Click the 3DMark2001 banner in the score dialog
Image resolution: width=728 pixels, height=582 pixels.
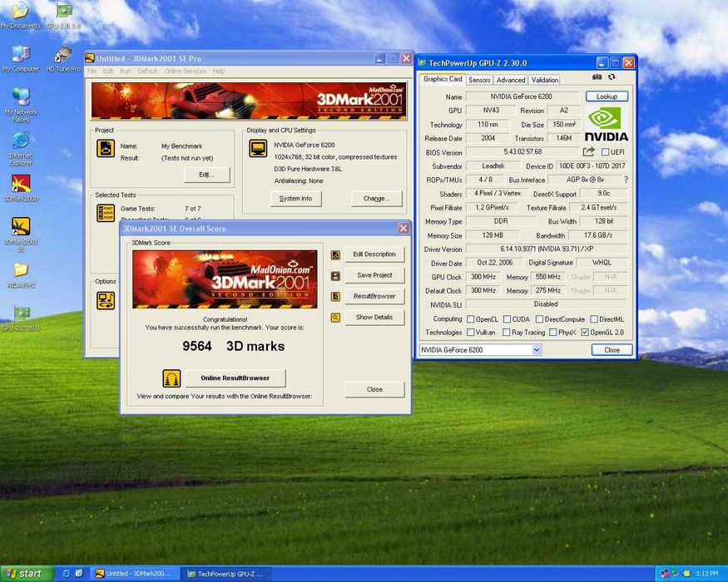(x=225, y=279)
